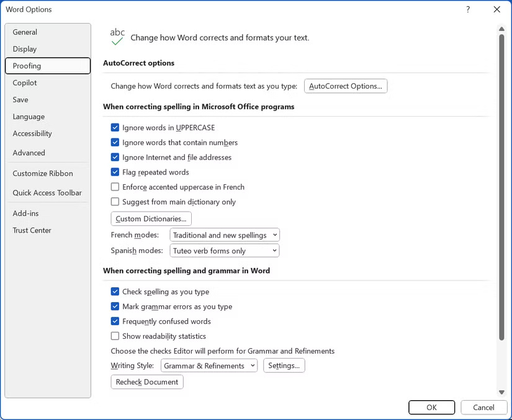Screen dimensions: 512x420
Task: Open Grammar Settings button
Action: pyautogui.click(x=284, y=366)
